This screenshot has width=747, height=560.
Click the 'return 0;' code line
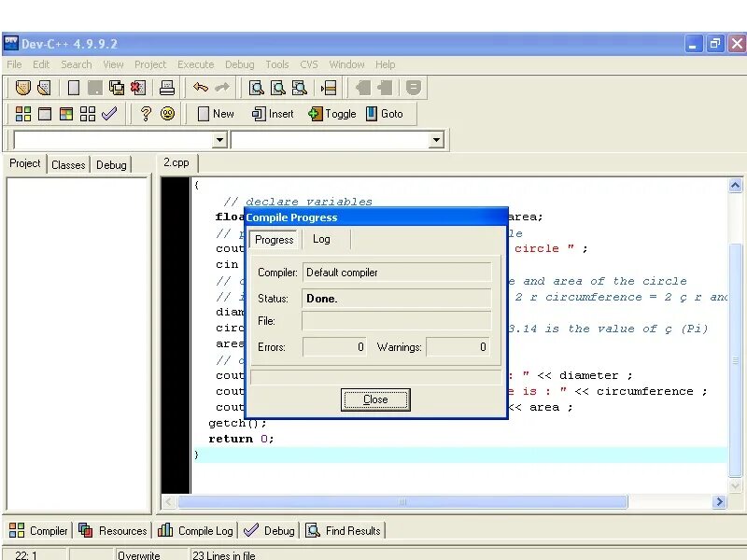point(241,439)
